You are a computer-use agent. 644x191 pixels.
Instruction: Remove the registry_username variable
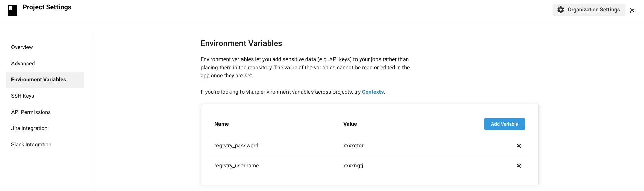coord(519,166)
